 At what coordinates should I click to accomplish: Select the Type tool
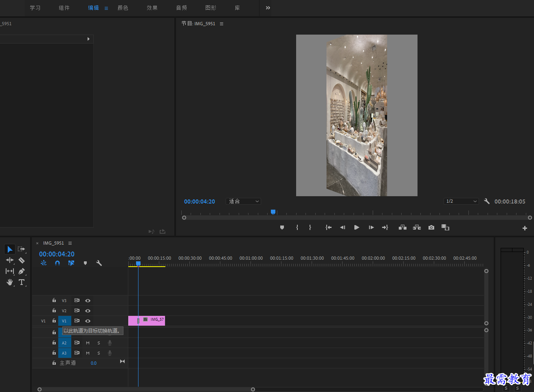[22, 282]
